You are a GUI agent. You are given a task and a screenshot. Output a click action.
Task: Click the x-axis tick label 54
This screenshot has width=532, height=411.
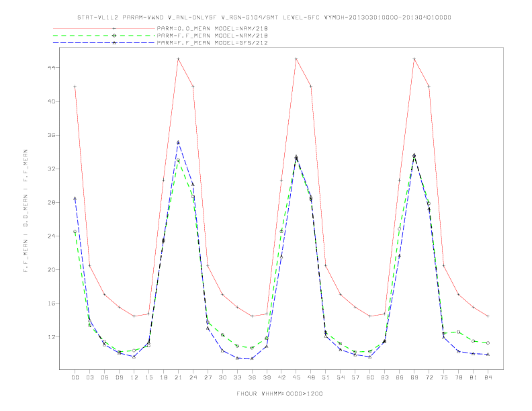click(341, 377)
